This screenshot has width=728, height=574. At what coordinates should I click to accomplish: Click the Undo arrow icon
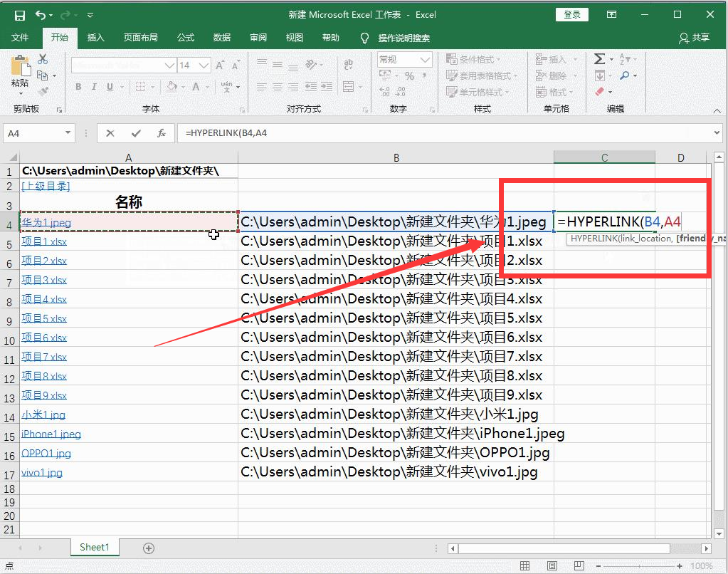coord(41,16)
